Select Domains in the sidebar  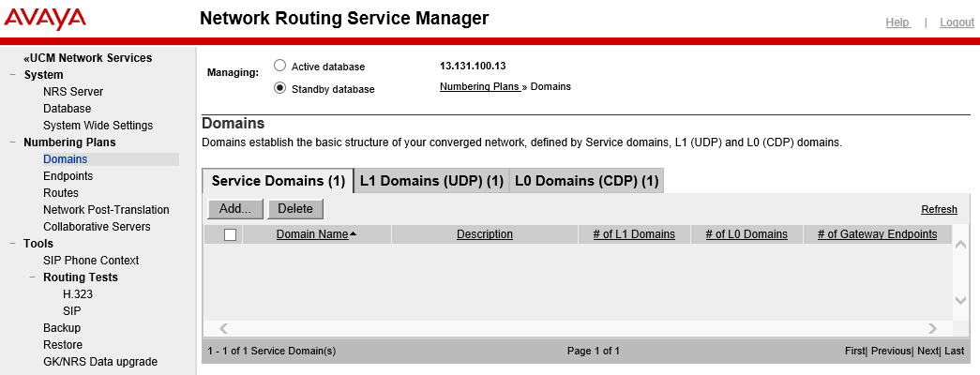pos(65,159)
